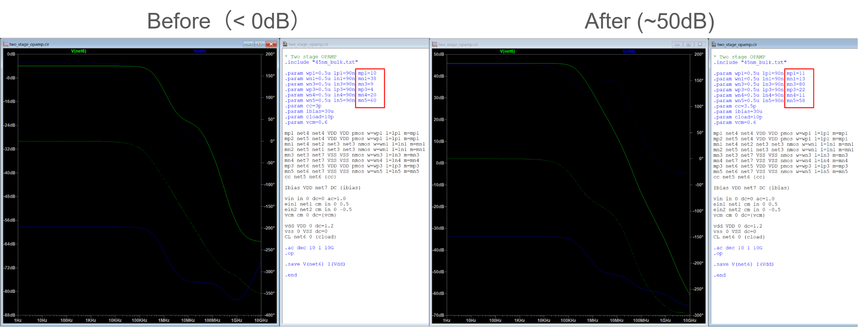
Task: Close the Before plot window with the red X
Action: [x=271, y=44]
